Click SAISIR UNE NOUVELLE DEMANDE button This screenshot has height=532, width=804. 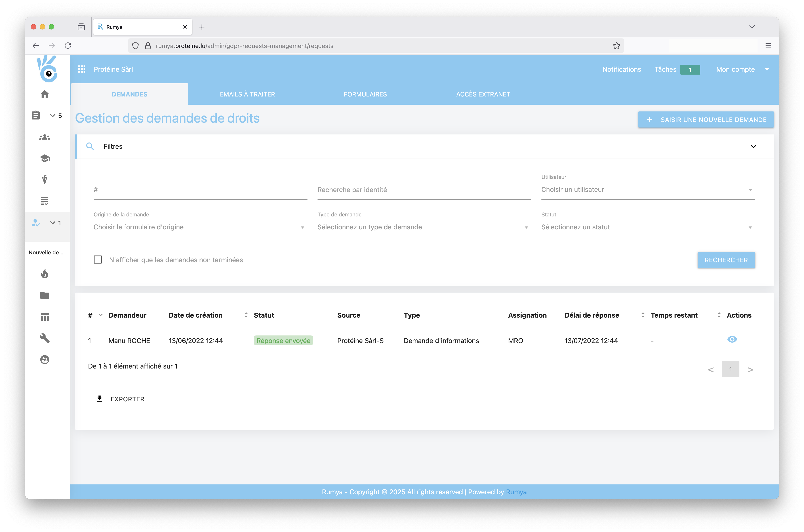coord(706,120)
